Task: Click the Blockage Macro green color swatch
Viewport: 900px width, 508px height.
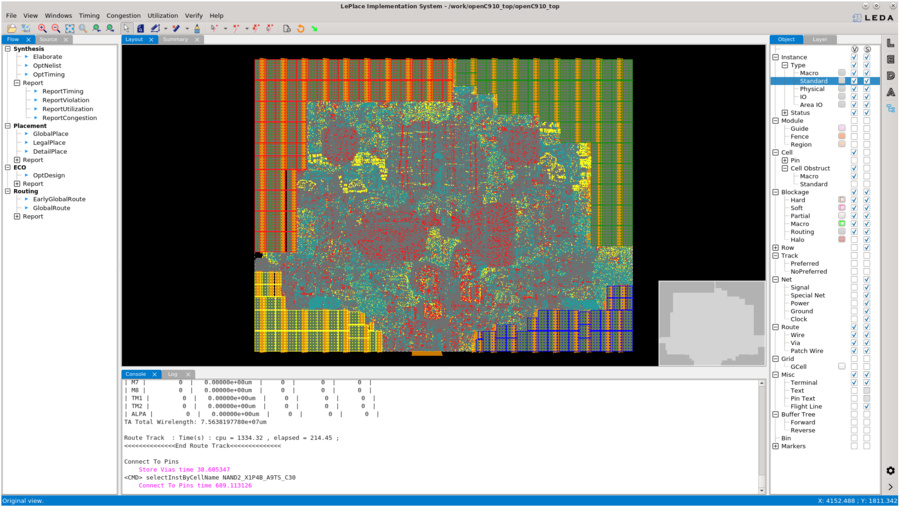Action: tap(842, 224)
